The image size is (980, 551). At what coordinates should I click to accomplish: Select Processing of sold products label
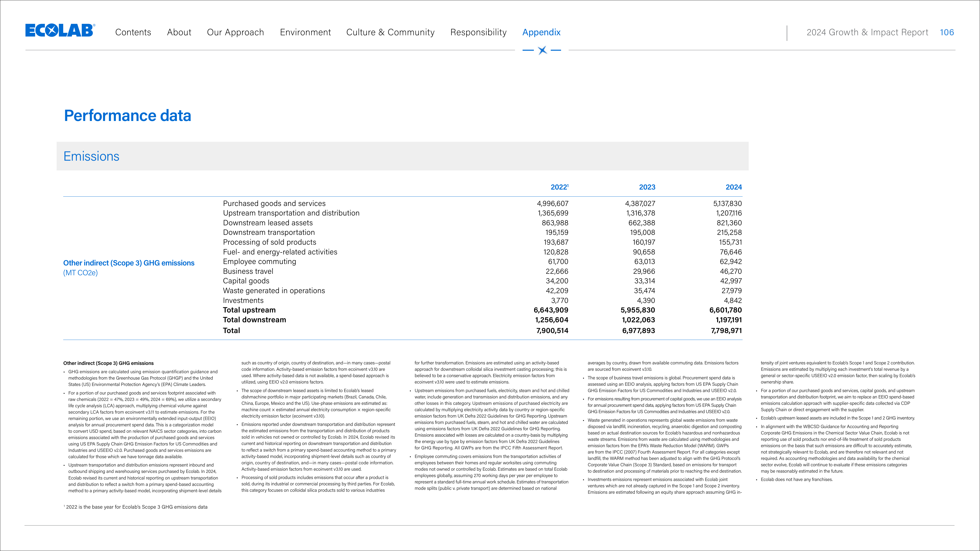[269, 242]
